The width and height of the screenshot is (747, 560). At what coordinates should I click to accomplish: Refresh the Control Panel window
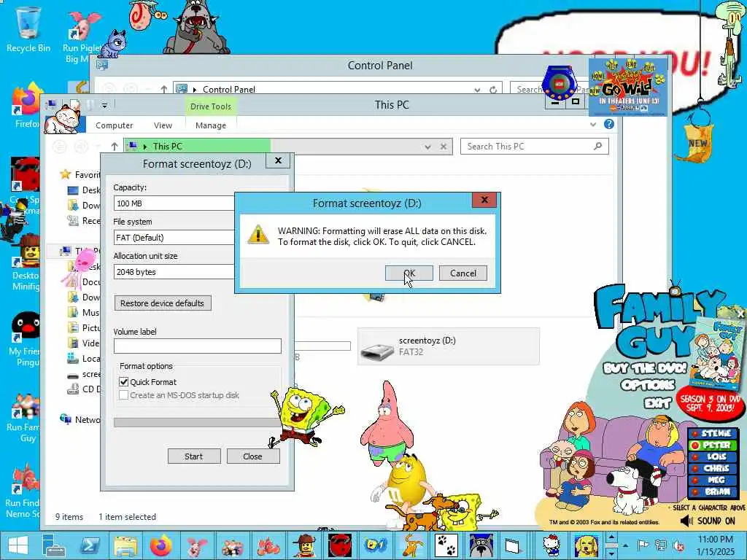tap(493, 90)
